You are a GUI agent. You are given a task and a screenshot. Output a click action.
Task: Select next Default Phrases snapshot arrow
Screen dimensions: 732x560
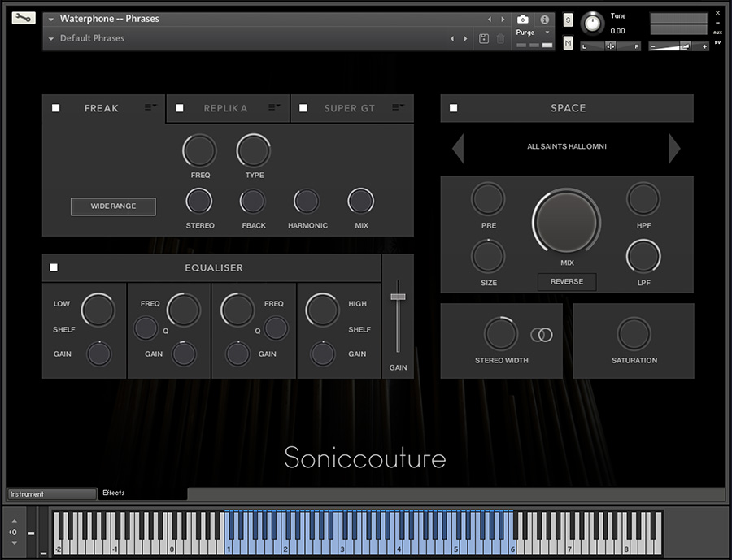465,39
